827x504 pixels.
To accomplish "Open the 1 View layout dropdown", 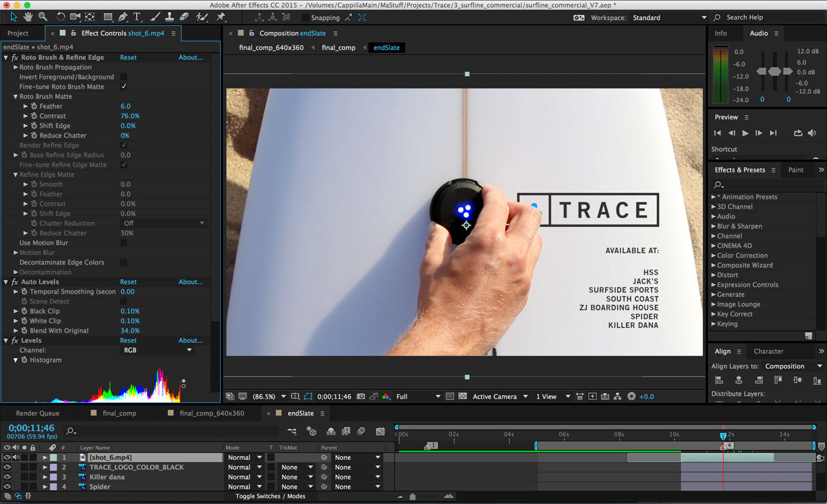I will click(553, 397).
